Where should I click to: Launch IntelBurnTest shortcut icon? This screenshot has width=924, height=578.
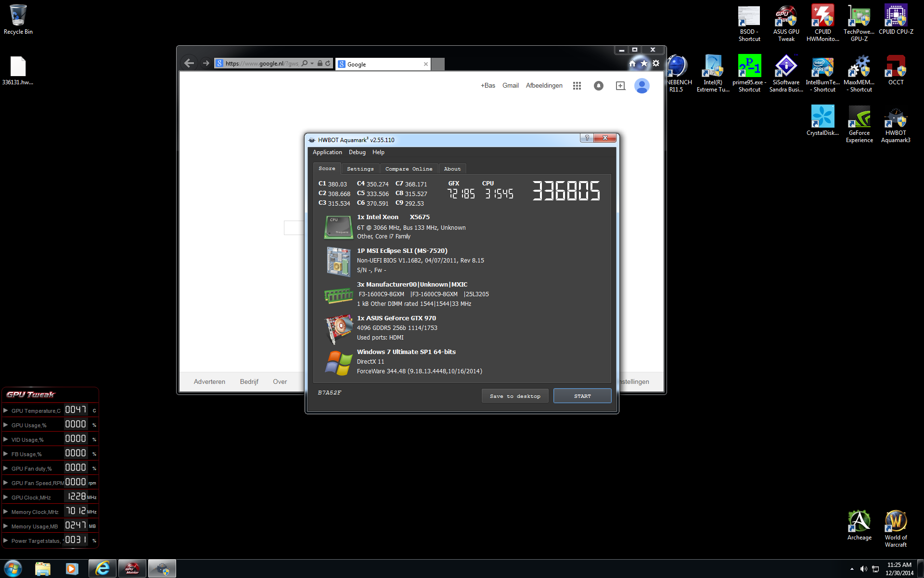[822, 73]
